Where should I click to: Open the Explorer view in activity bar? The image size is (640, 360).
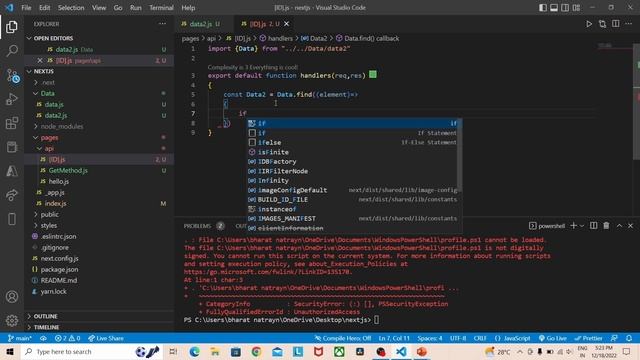click(x=12, y=27)
